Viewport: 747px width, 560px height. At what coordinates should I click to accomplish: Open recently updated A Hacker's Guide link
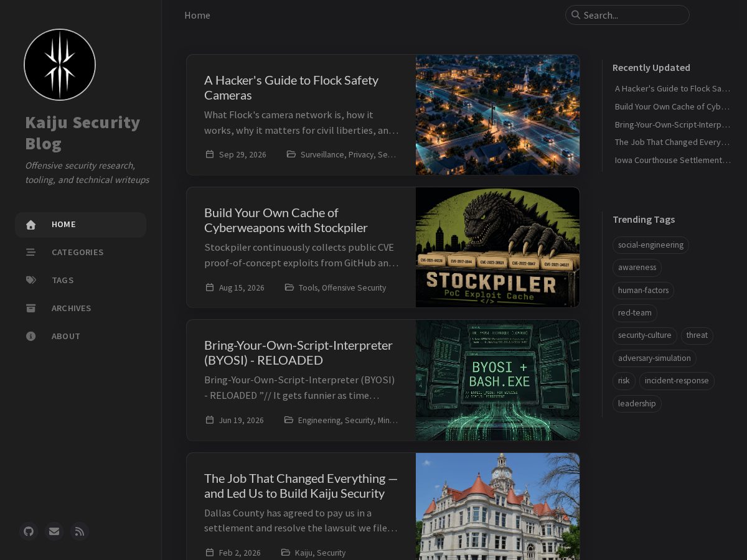(673, 88)
